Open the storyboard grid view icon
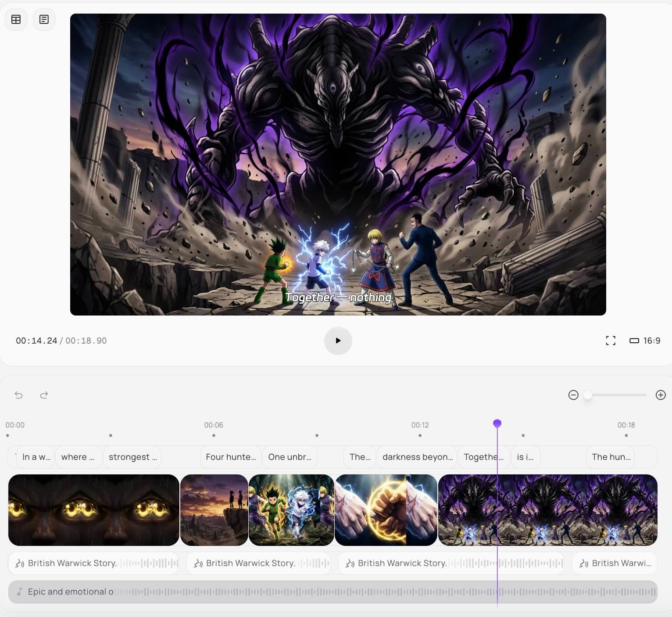 (x=16, y=19)
